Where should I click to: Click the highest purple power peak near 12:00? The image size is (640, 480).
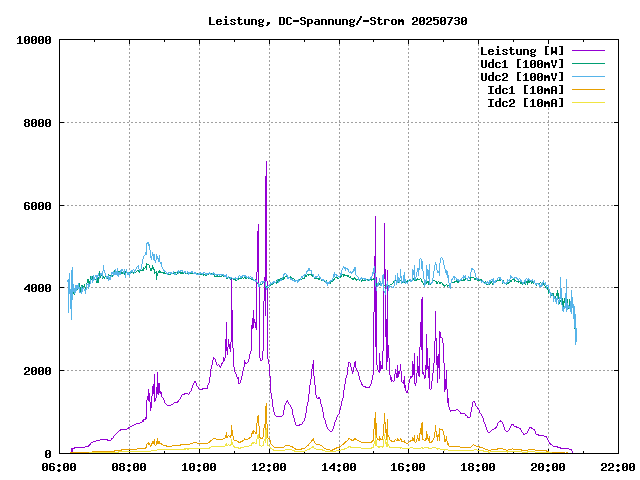click(x=266, y=162)
